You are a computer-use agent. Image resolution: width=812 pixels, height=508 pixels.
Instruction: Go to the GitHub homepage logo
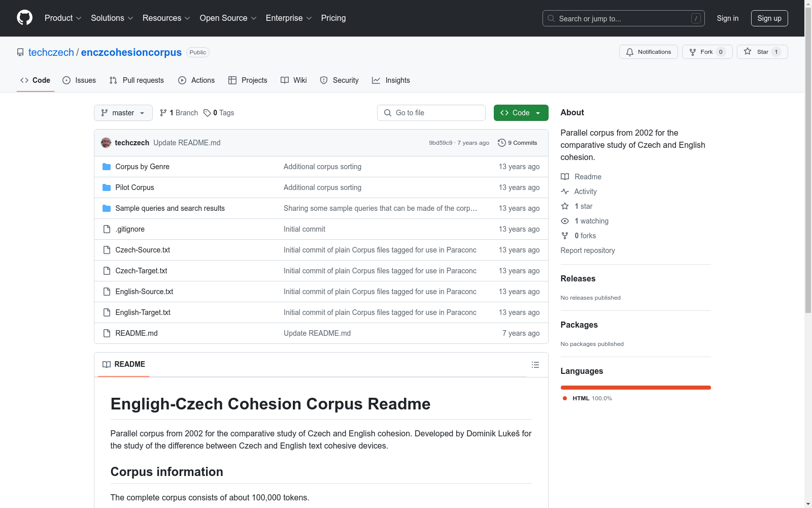pos(24,18)
